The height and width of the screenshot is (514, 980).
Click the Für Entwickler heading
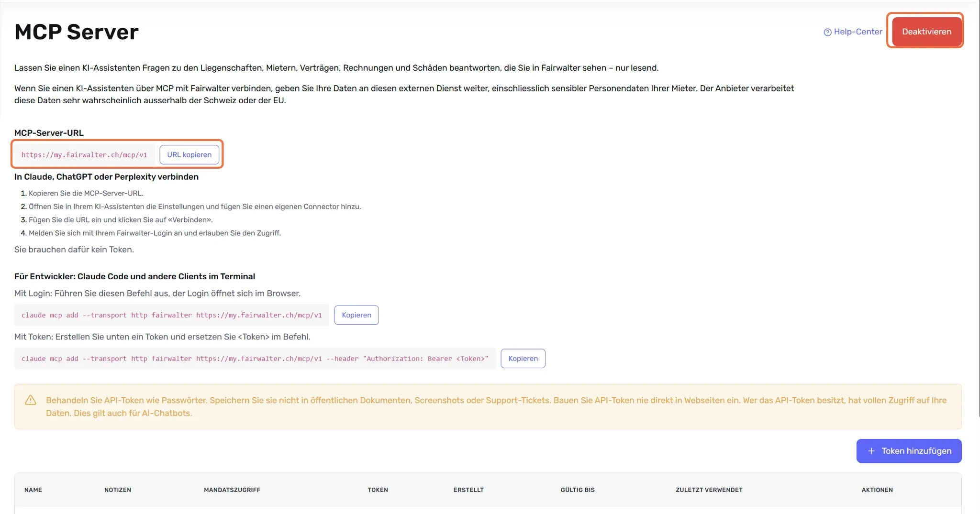pyautogui.click(x=134, y=276)
